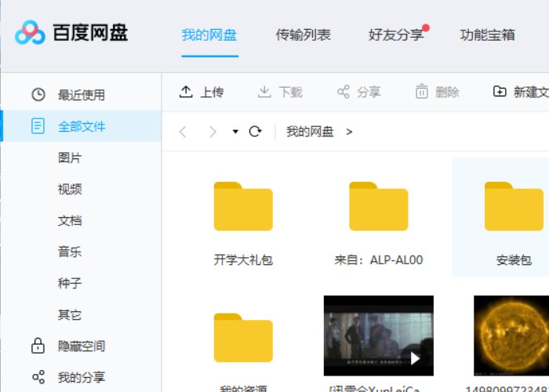Click the clock icon beside 最近使用
The height and width of the screenshot is (392, 549).
(38, 95)
